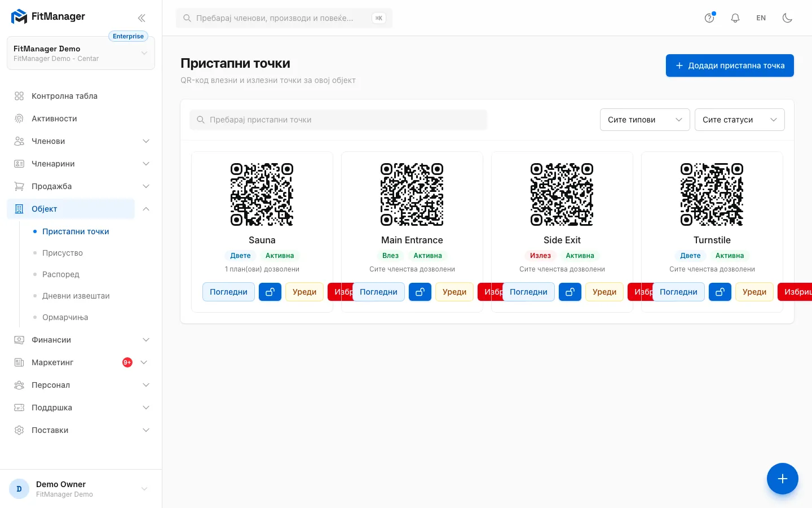Click the Sauna unlock icon button
Screen dimensions: 812x508
coord(270,292)
